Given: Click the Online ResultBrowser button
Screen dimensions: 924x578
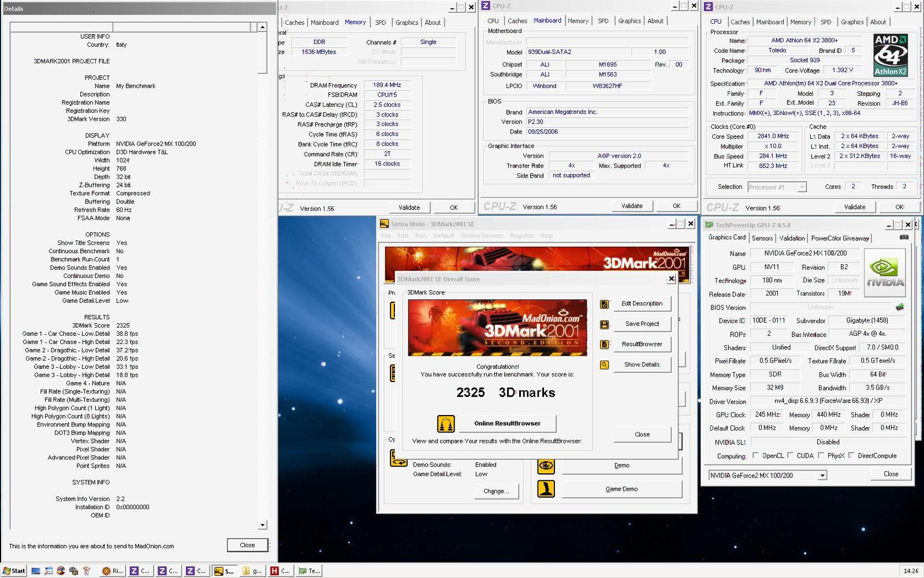Looking at the screenshot, I should tap(508, 424).
